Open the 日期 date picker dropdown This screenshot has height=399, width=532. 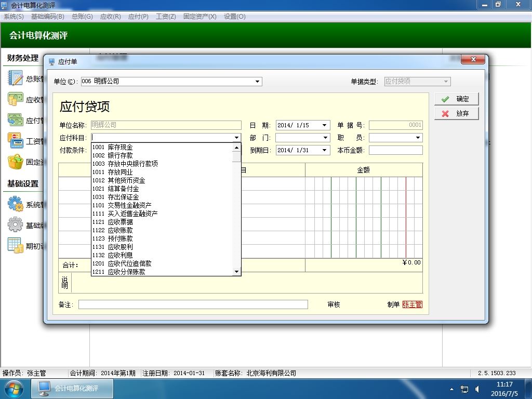tap(324, 125)
